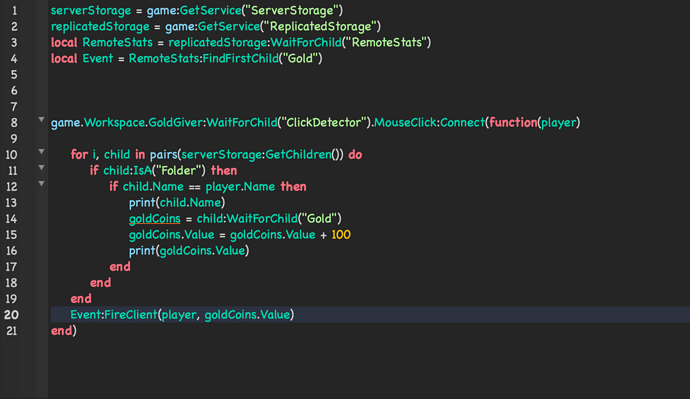The height and width of the screenshot is (399, 690).
Task: Click the "Gold" string in FindFirstChild on line 4
Action: point(300,59)
